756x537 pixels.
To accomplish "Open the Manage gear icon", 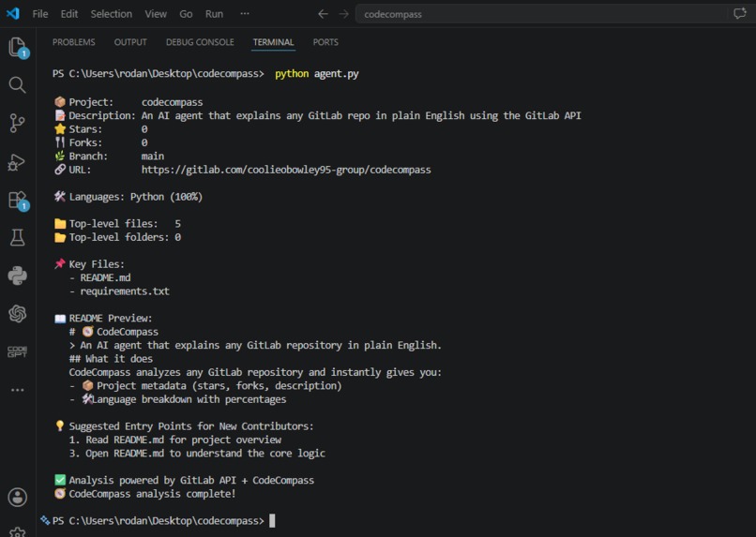I will 18,531.
